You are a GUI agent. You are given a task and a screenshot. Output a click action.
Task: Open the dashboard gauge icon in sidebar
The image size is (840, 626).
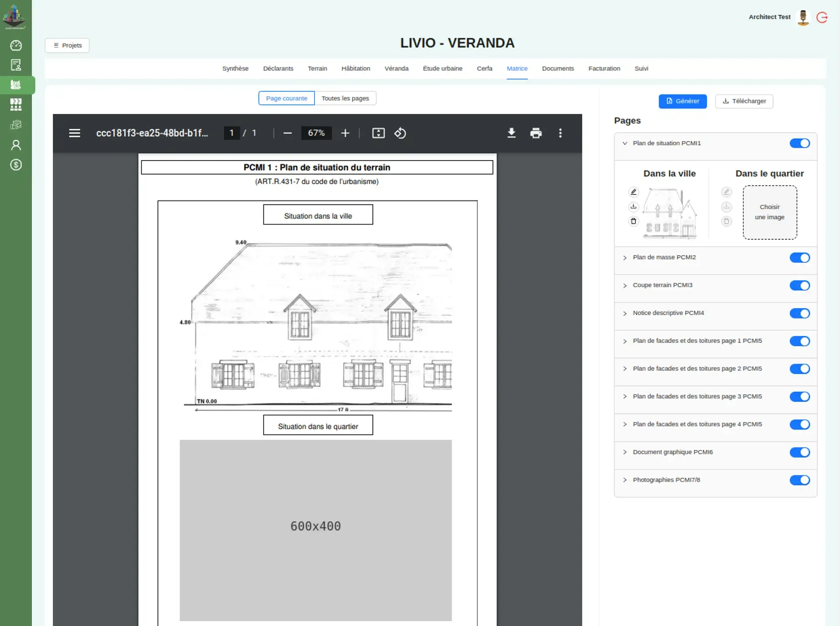[x=16, y=45]
